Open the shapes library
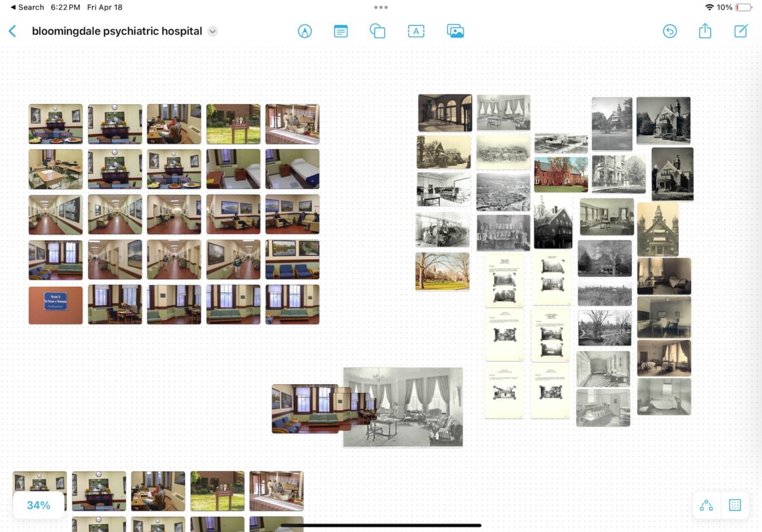The image size is (762, 532). click(378, 31)
